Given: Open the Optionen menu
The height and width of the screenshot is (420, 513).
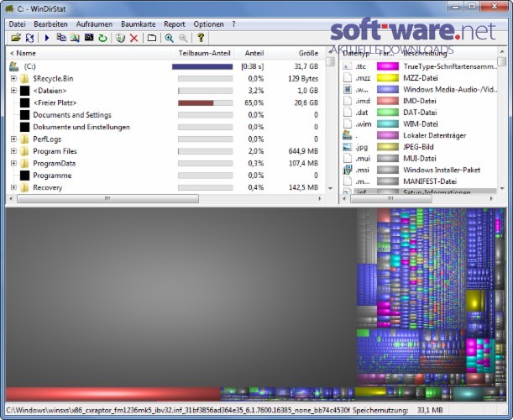Looking at the screenshot, I should (x=208, y=24).
